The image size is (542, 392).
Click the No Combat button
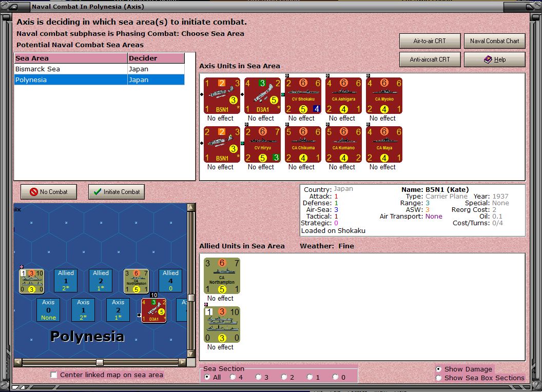pos(49,192)
